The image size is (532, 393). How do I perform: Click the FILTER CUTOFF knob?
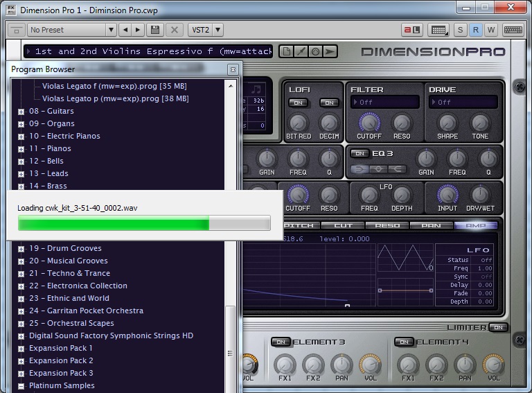click(x=369, y=122)
